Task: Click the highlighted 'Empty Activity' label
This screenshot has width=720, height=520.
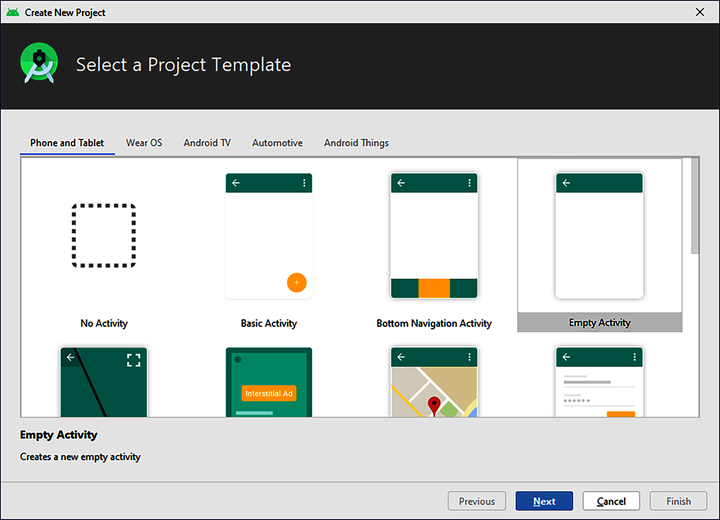Action: tap(600, 322)
